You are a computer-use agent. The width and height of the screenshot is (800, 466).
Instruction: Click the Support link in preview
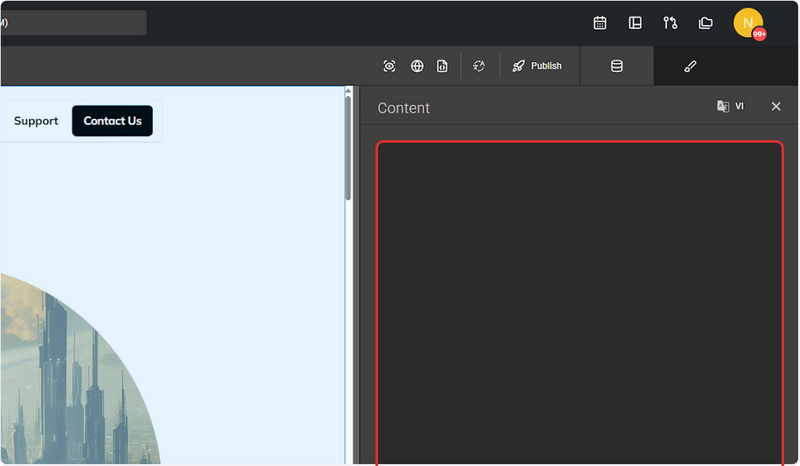pyautogui.click(x=36, y=121)
